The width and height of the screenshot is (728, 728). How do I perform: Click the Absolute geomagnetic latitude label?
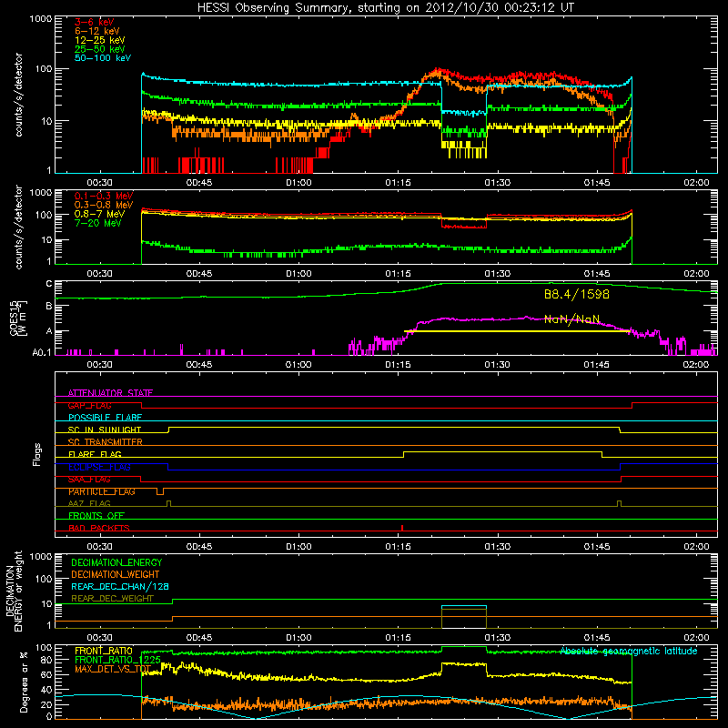629,652
